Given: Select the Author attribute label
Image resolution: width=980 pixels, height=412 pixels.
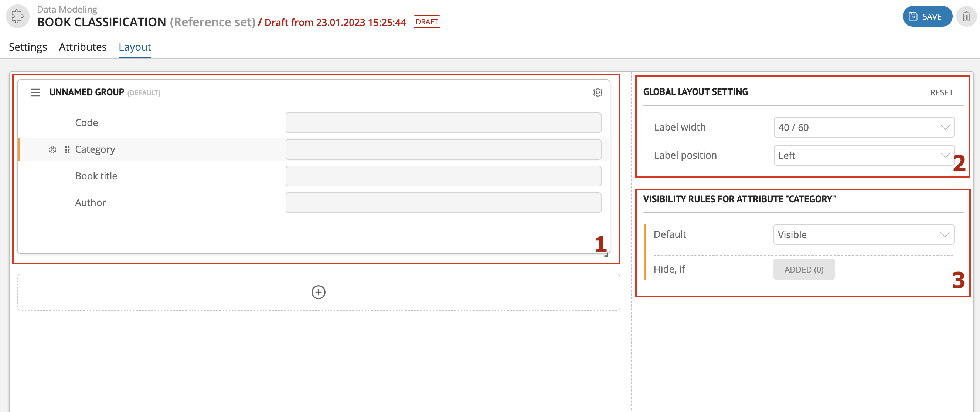Looking at the screenshot, I should [x=91, y=203].
